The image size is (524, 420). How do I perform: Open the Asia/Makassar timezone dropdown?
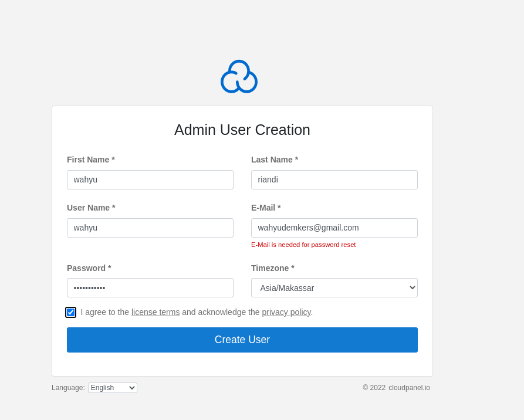[x=334, y=287]
